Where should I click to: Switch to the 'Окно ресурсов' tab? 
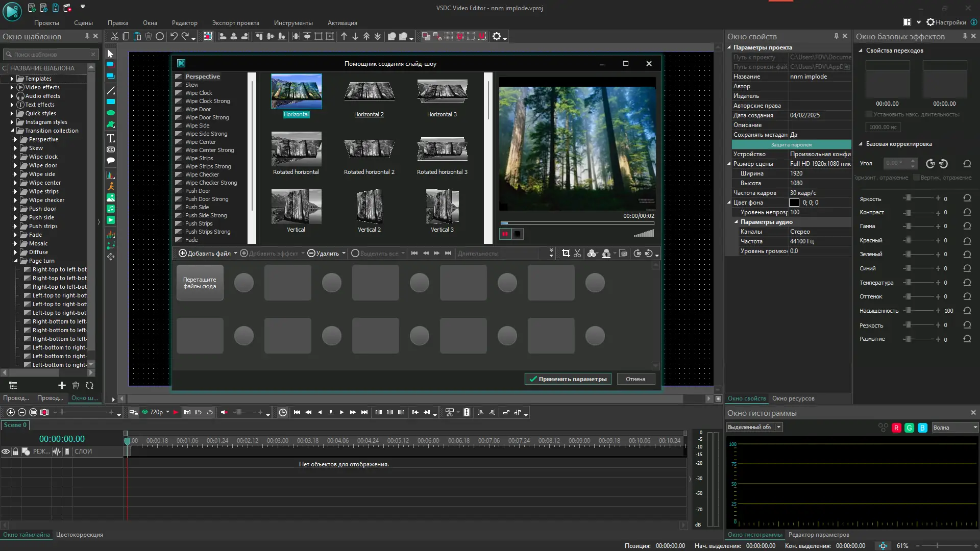click(793, 398)
